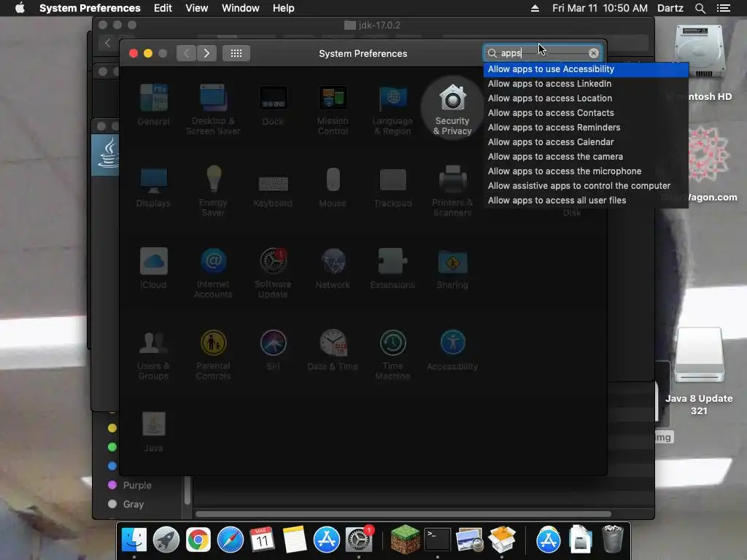Open Siri preferences
This screenshot has width=747, height=560.
click(x=273, y=350)
